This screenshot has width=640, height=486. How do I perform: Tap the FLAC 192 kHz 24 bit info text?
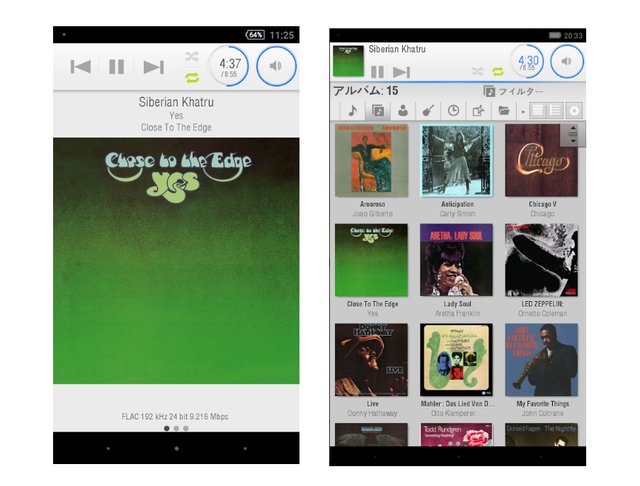click(175, 417)
